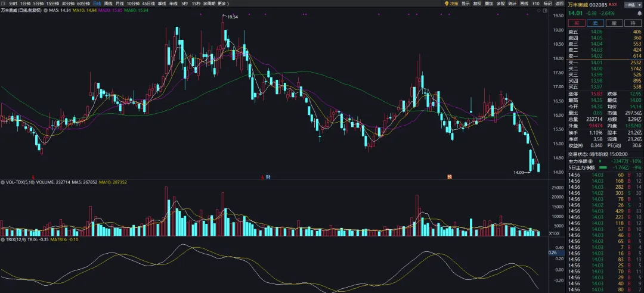Viewport: 644px width, 293px height.
Task: Open the 多周期 multi-period view
Action: click(209, 4)
